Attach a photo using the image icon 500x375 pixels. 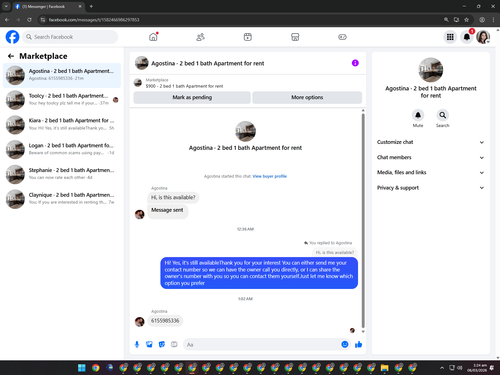(149, 344)
